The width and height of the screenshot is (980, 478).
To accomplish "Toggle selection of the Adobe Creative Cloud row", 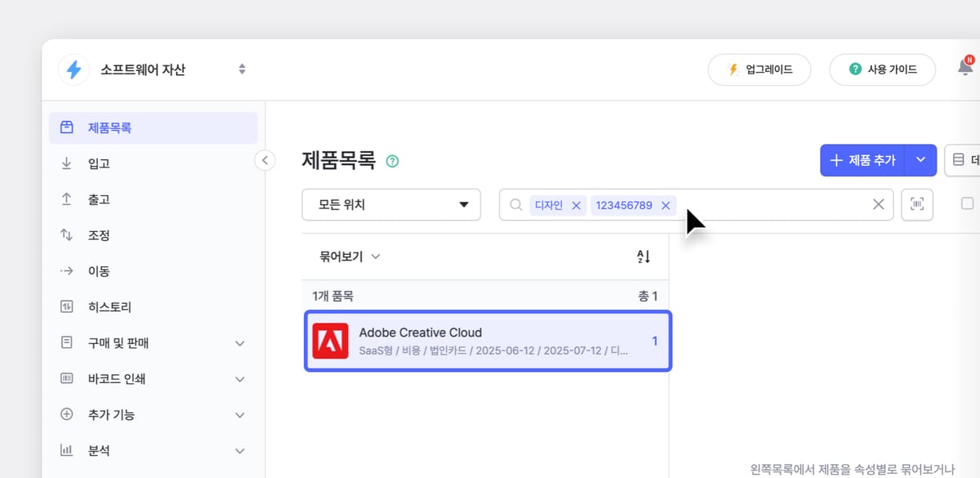I will [487, 341].
